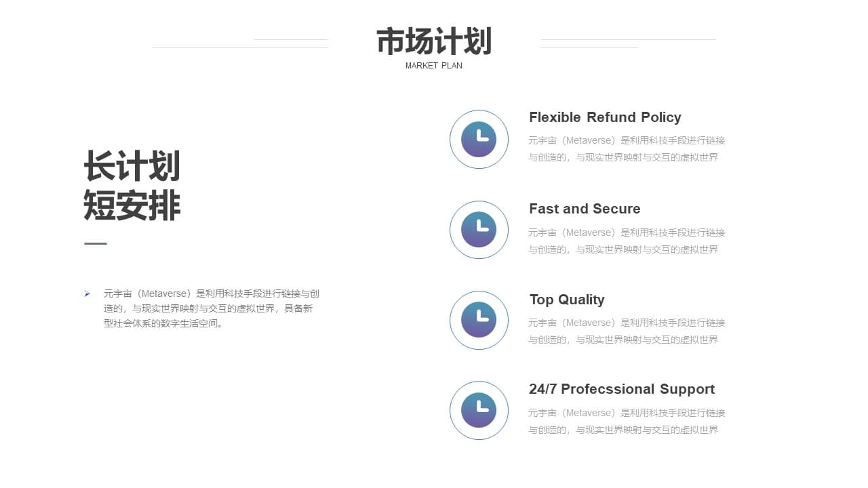868x488 pixels.
Task: Select the Fast and Secure heading
Action: point(585,209)
